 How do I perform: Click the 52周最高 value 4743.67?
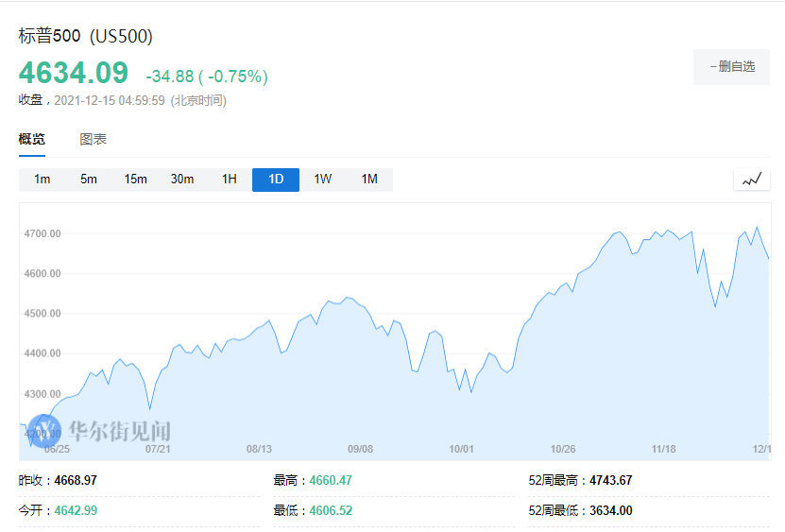[611, 480]
